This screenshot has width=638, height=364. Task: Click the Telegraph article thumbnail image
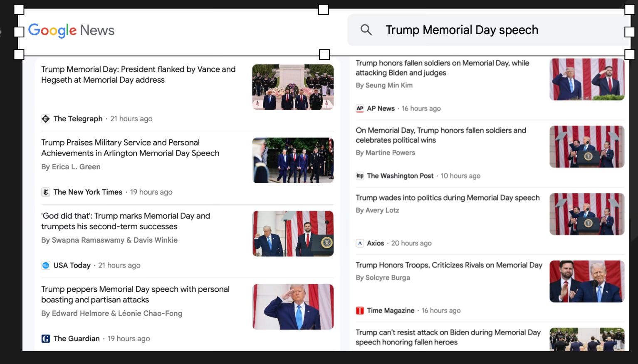[293, 87]
